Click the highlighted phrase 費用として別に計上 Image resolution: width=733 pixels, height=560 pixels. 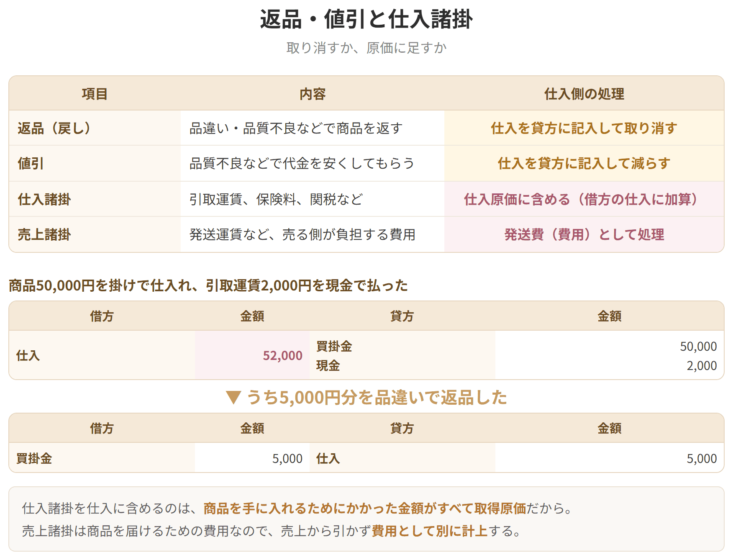click(430, 531)
